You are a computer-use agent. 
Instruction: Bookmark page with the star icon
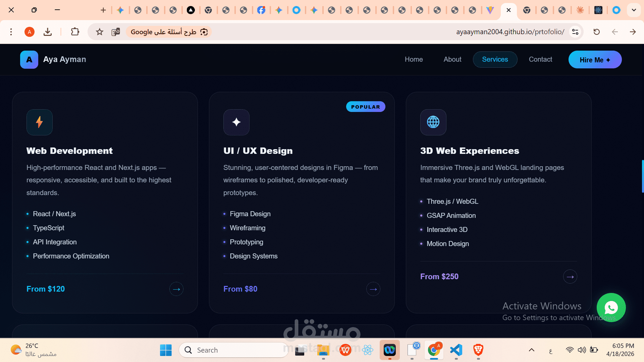pyautogui.click(x=100, y=32)
